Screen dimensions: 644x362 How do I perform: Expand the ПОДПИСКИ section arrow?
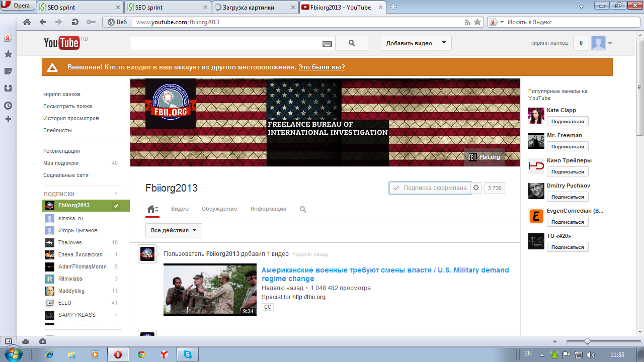click(116, 194)
